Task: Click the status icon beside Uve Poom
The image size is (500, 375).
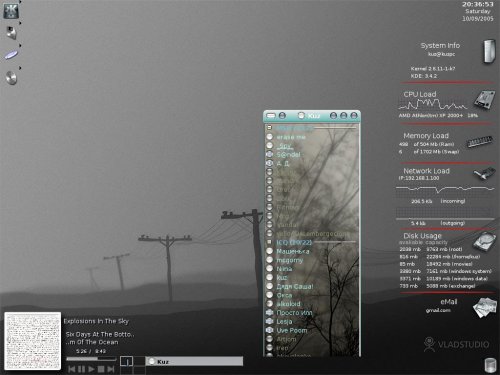Action: (270, 330)
